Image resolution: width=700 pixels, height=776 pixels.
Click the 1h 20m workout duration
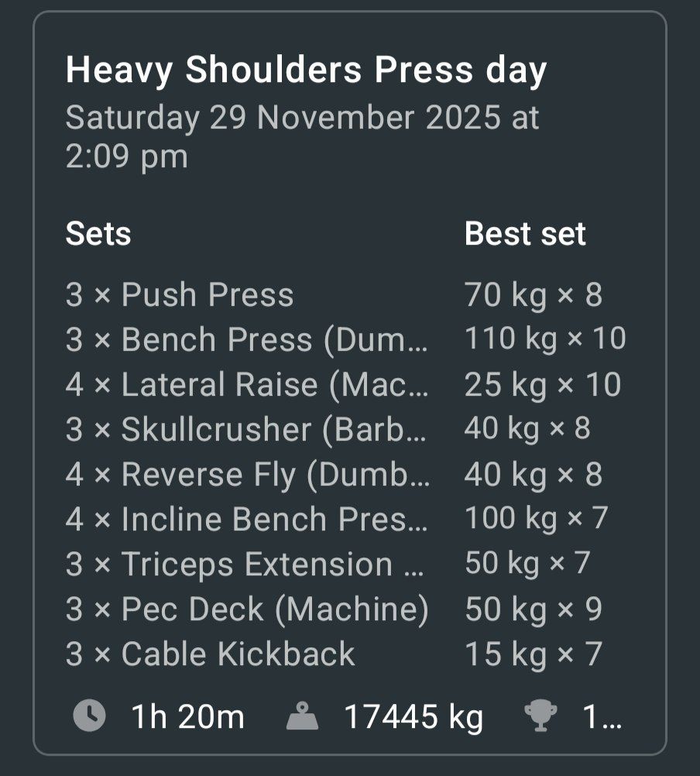click(x=187, y=717)
